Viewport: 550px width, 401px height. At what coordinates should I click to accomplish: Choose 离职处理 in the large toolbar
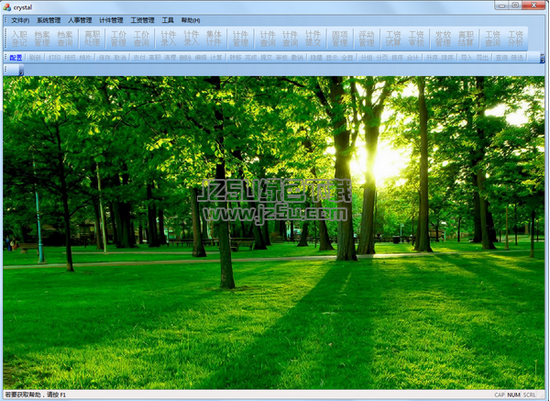[92, 39]
